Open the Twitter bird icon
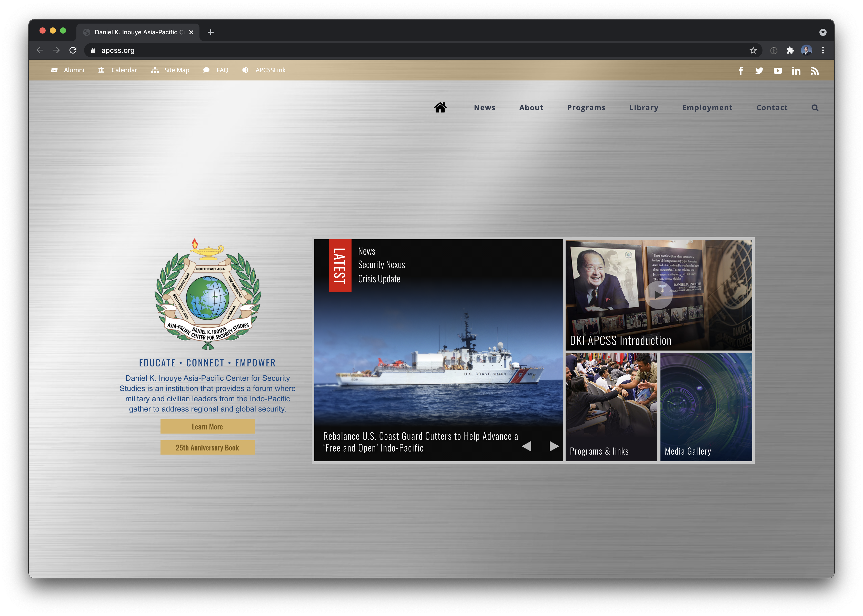 [759, 70]
